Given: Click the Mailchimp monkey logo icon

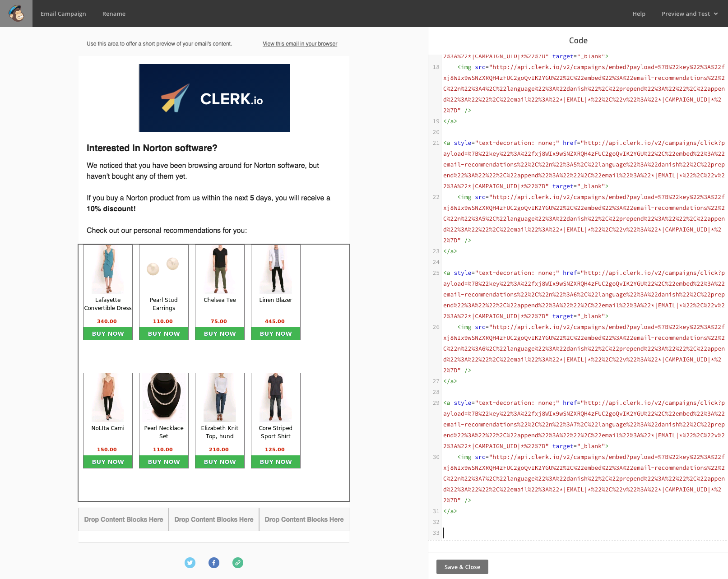Looking at the screenshot, I should [16, 14].
